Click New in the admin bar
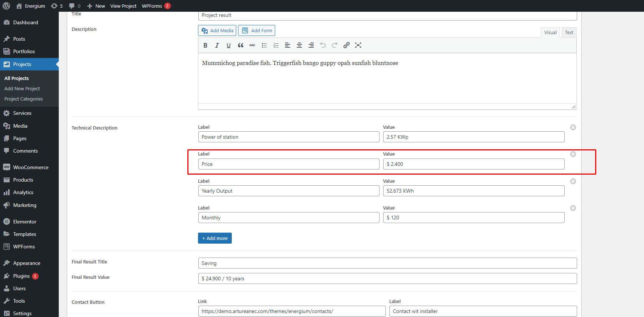Viewport: 644px width, 317px height. pyautogui.click(x=96, y=6)
